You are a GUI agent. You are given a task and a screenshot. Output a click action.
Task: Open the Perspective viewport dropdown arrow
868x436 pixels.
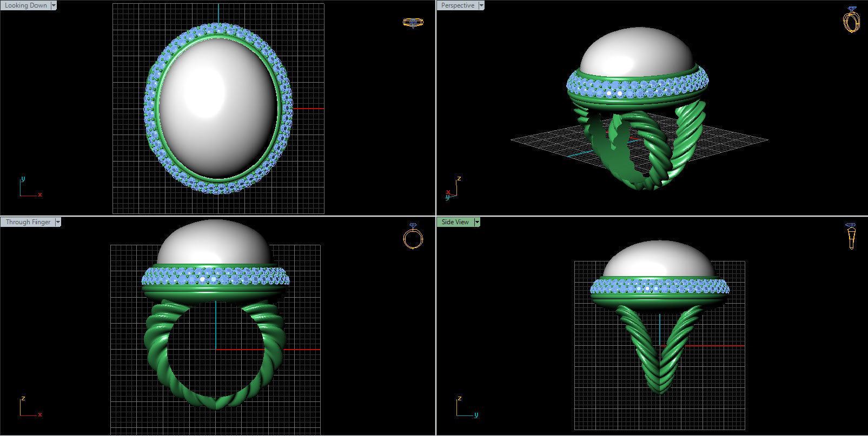click(481, 5)
